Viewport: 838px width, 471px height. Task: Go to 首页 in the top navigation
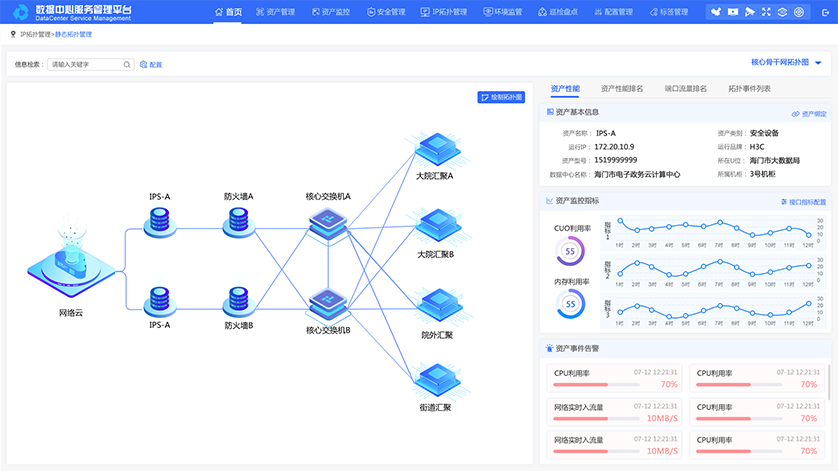[228, 12]
